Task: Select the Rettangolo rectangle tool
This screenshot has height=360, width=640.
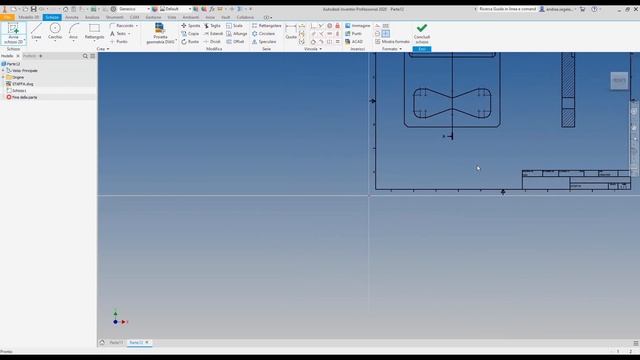Action: click(94, 32)
